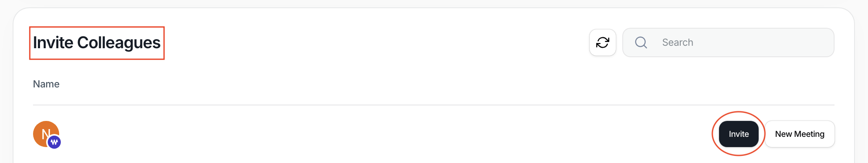Invite the colleague listed in the first row
The image size is (868, 163).
(739, 134)
